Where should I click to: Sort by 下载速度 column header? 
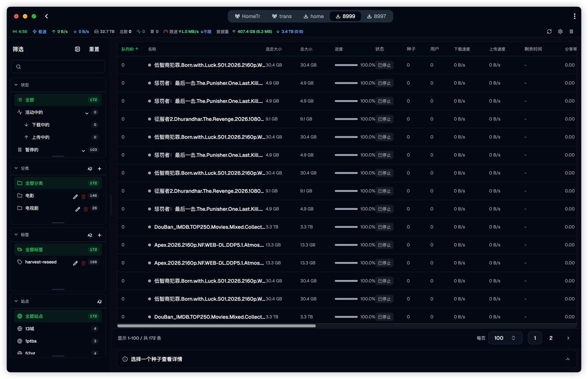click(462, 49)
